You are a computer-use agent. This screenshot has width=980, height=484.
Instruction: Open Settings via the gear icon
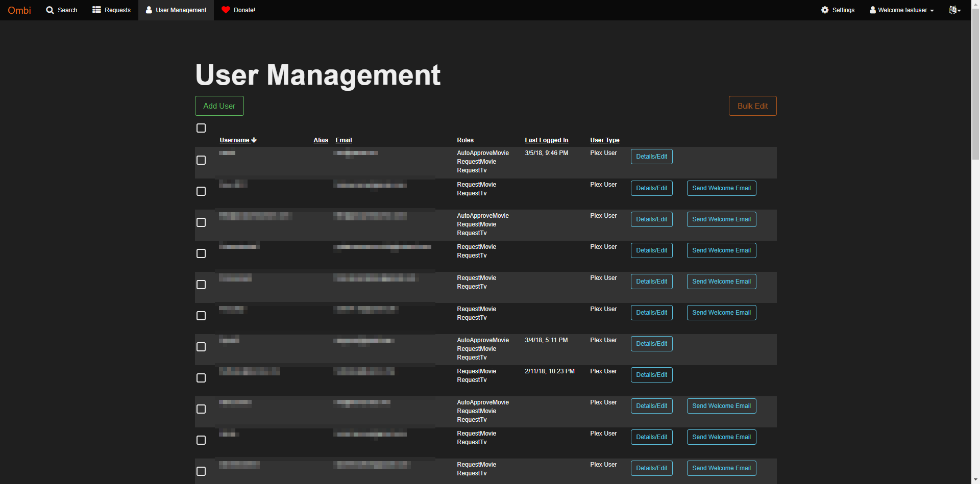click(824, 10)
